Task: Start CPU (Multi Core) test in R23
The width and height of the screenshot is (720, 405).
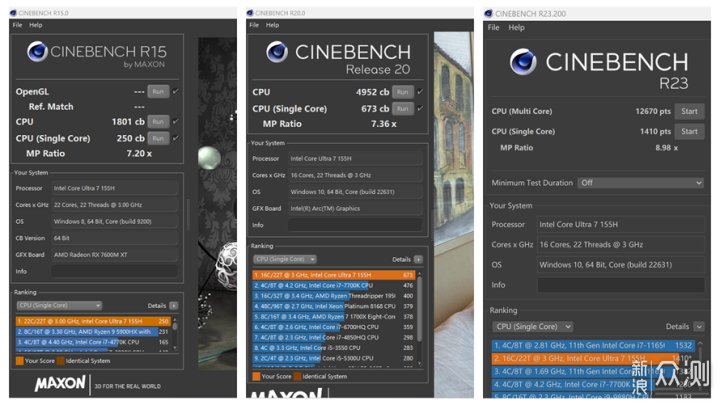Action: click(689, 111)
